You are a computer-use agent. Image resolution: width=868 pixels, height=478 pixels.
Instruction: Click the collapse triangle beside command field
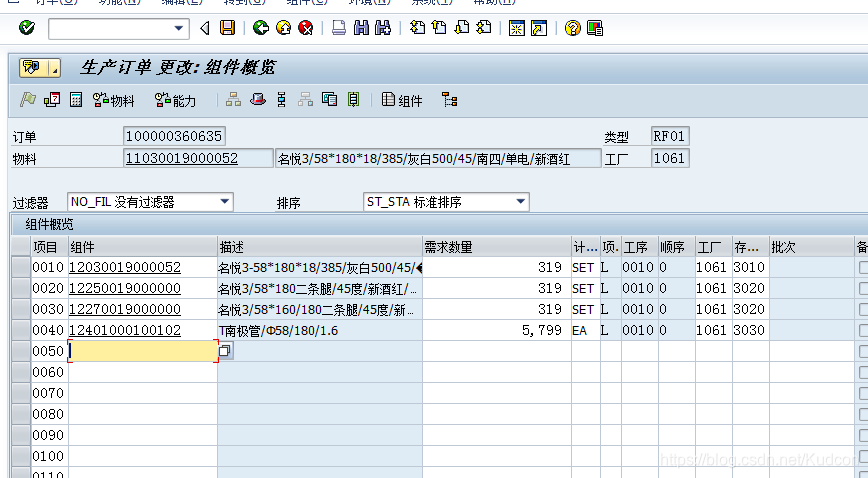tap(205, 28)
